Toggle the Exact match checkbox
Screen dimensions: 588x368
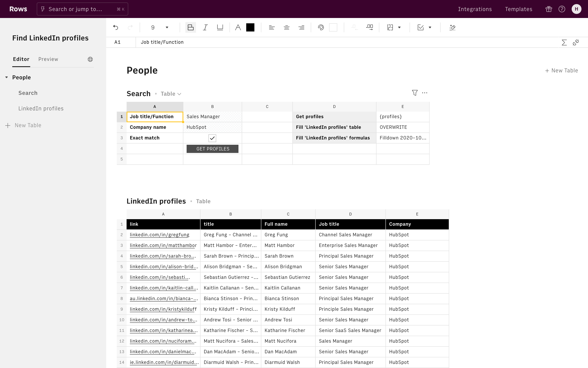pyautogui.click(x=212, y=138)
